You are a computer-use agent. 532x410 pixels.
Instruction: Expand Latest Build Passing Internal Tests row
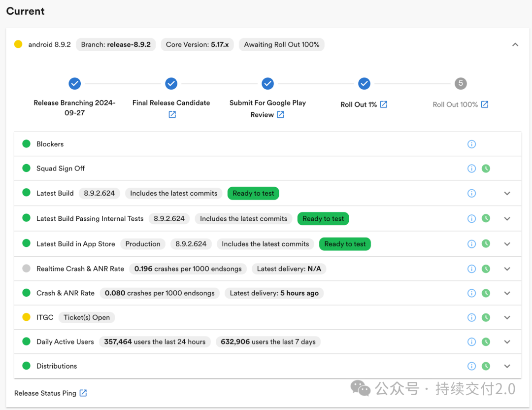[x=507, y=219]
